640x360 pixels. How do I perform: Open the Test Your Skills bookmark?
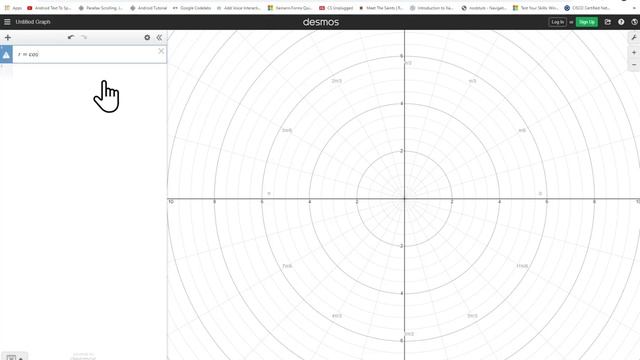536,8
